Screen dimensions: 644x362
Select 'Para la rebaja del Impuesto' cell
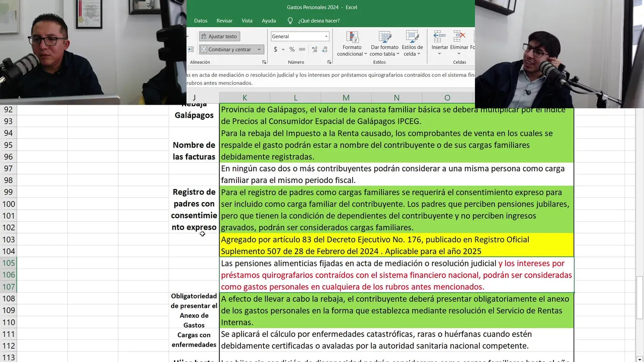(x=396, y=145)
